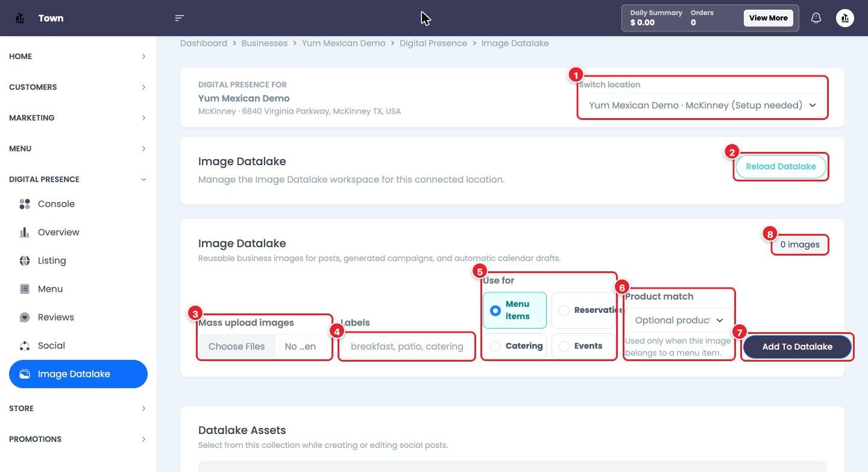Click the McKinney address text
The width and height of the screenshot is (868, 472).
300,112
